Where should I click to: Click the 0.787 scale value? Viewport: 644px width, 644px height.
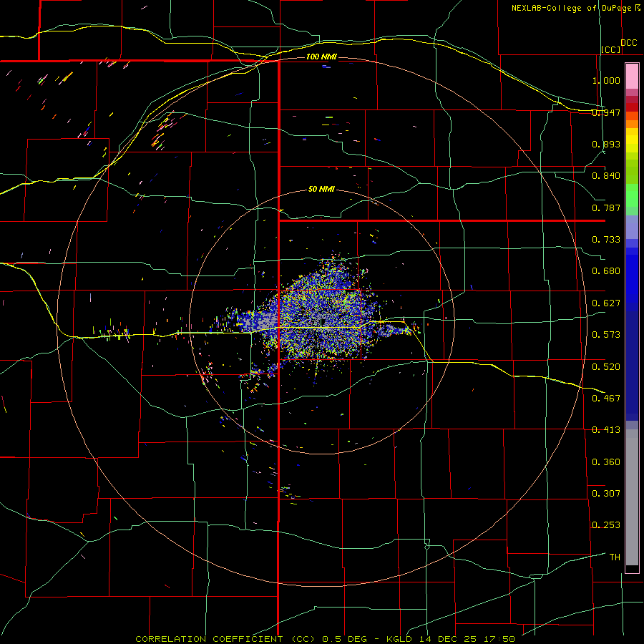click(x=606, y=208)
